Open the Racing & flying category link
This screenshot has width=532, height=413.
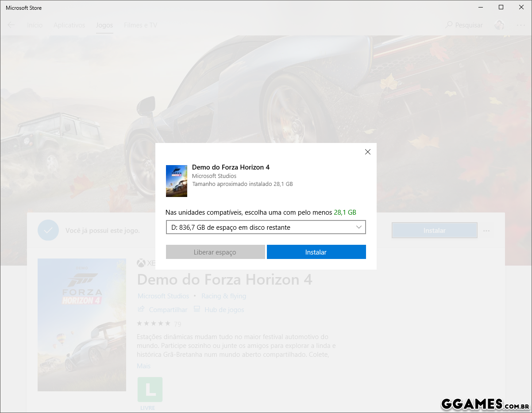point(224,296)
